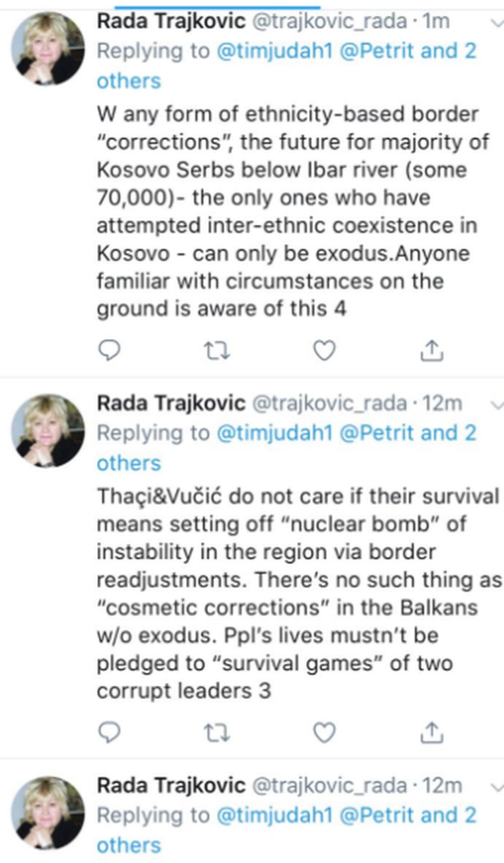Open @timjudah1 mention in the first tweet
Screen dimensions: 504x863
[275, 51]
